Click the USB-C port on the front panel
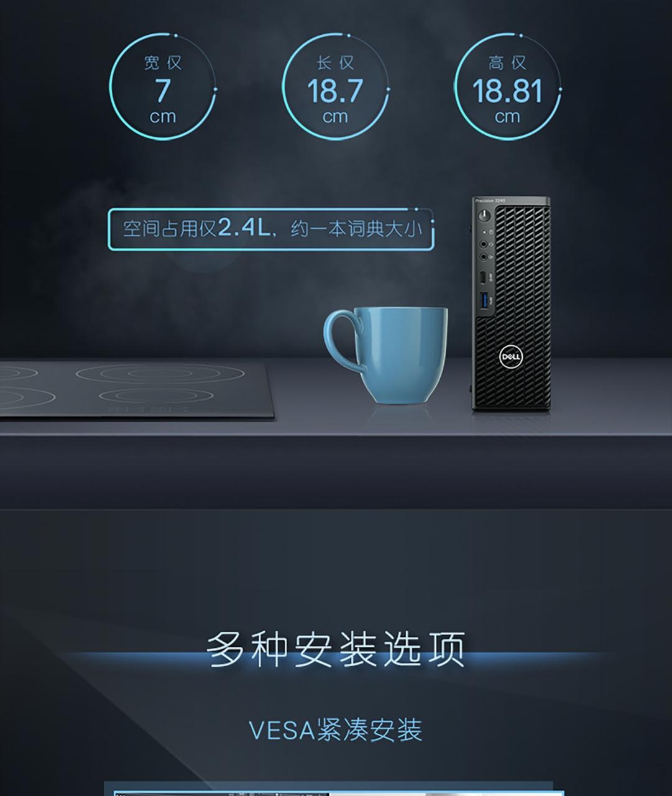 point(483,278)
